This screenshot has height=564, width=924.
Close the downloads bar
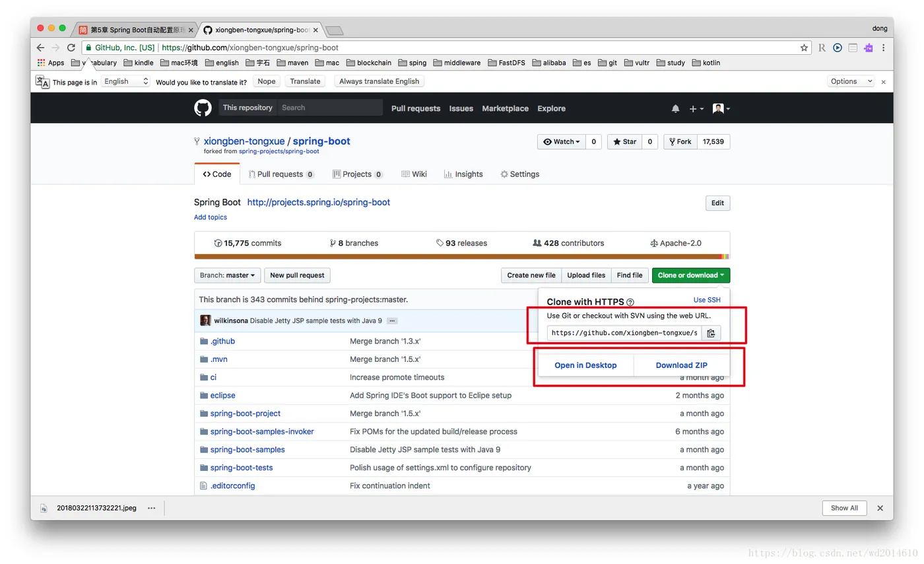click(x=880, y=508)
